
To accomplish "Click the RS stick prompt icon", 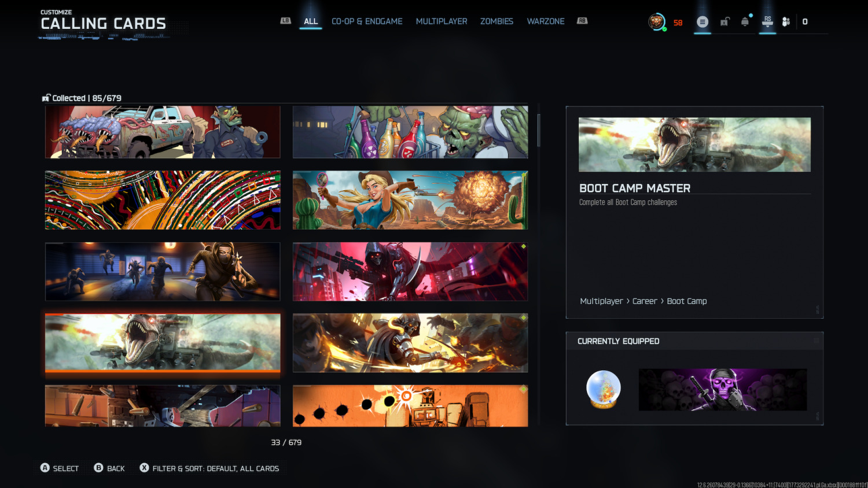I will point(767,21).
